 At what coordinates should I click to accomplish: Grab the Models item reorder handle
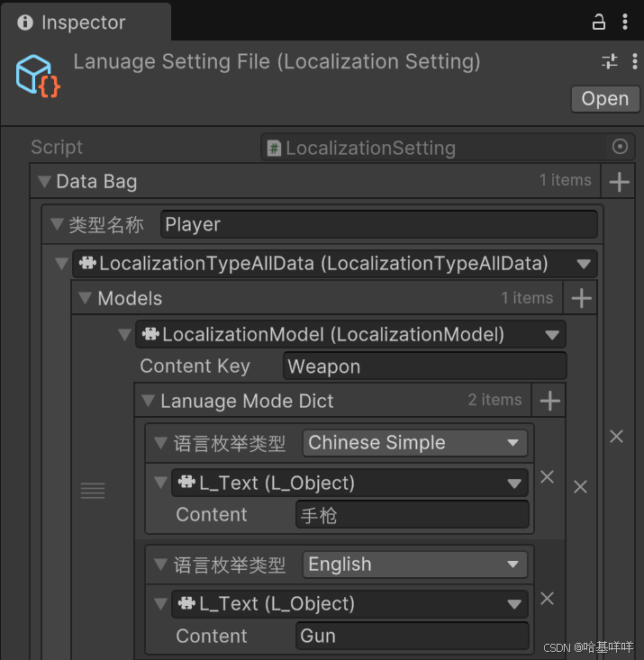pyautogui.click(x=93, y=491)
